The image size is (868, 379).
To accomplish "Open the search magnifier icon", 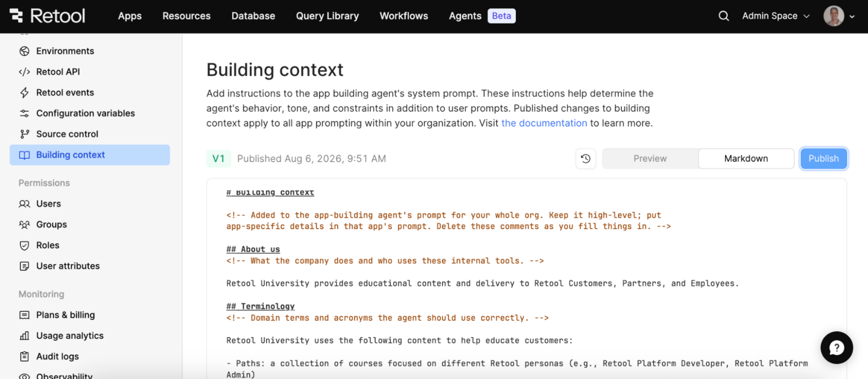I will point(723,16).
